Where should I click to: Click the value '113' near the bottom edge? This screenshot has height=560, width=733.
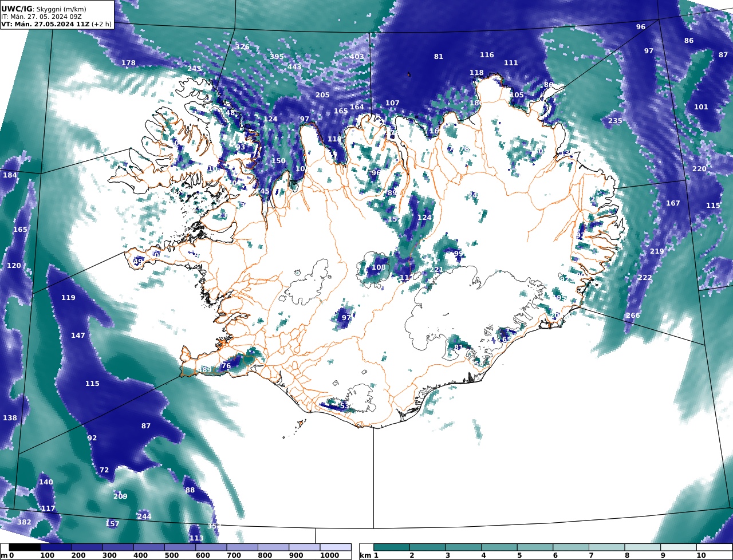coord(196,538)
